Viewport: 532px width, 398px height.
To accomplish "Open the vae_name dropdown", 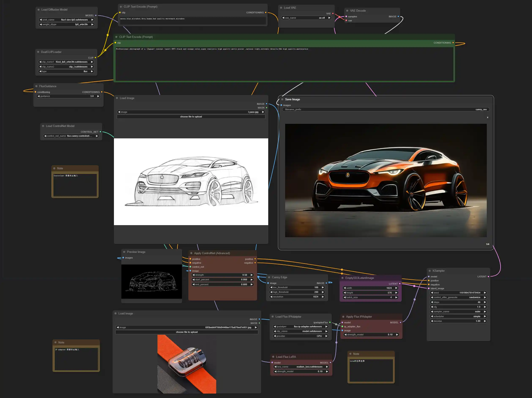I will [x=306, y=18].
